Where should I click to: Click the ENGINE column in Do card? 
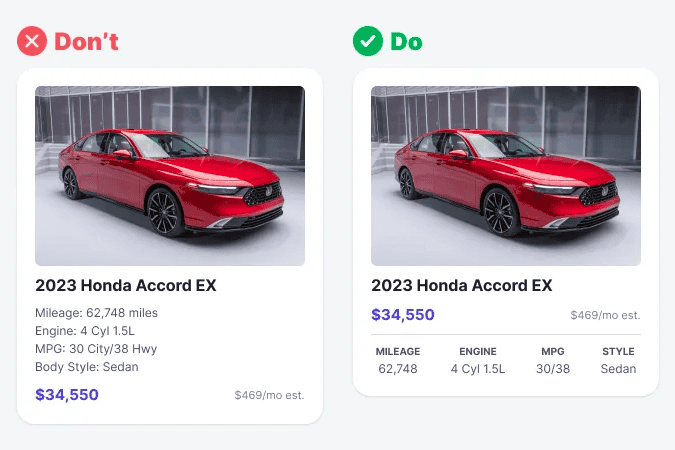[478, 360]
